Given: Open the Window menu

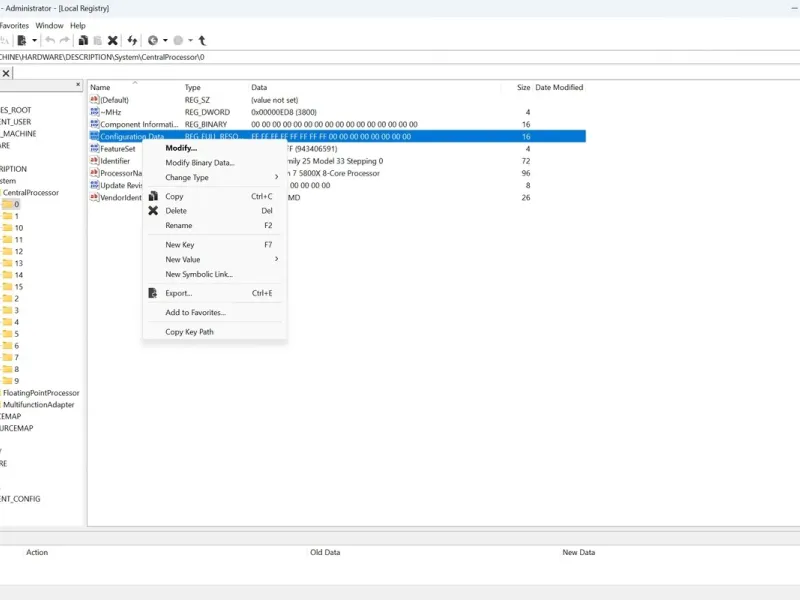Looking at the screenshot, I should [x=49, y=25].
